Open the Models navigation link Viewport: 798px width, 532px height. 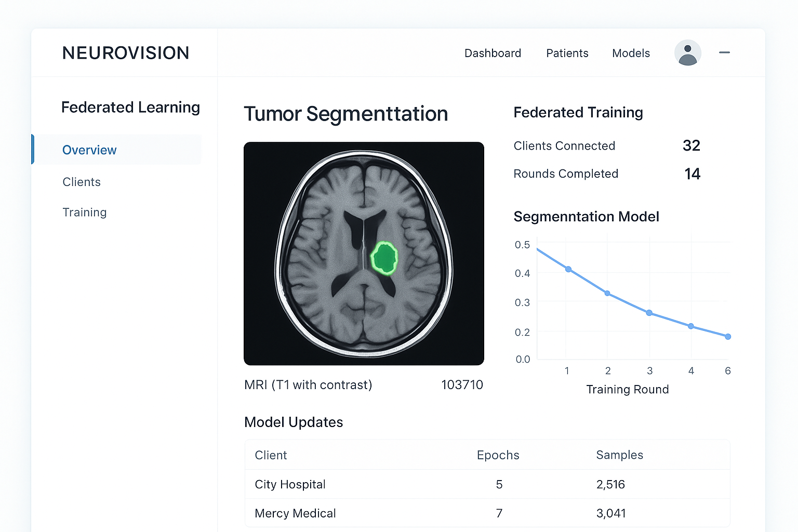tap(631, 53)
